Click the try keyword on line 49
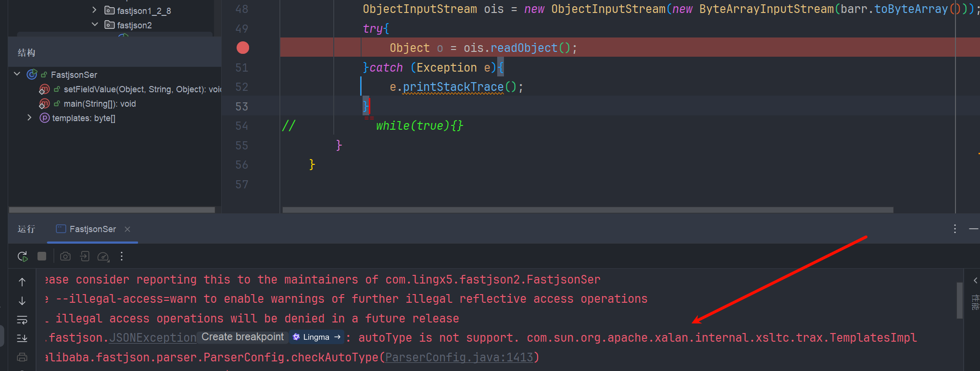This screenshot has height=371, width=980. point(373,29)
